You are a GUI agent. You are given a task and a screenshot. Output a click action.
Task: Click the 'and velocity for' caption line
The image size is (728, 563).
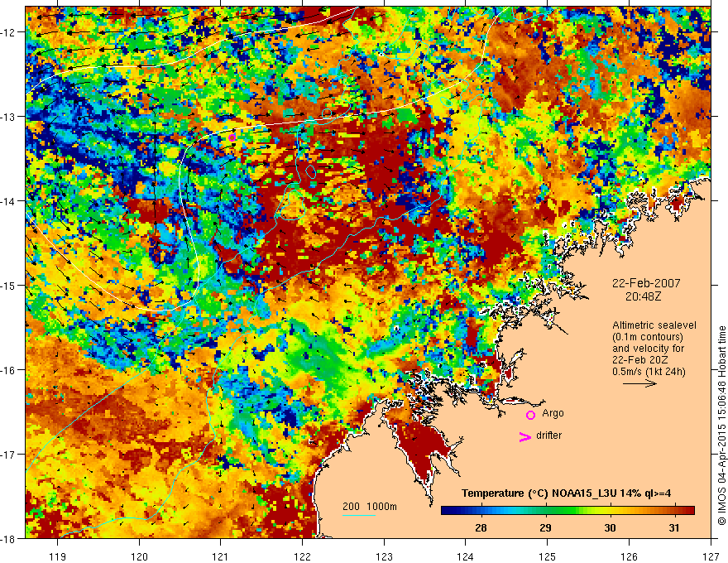point(648,349)
